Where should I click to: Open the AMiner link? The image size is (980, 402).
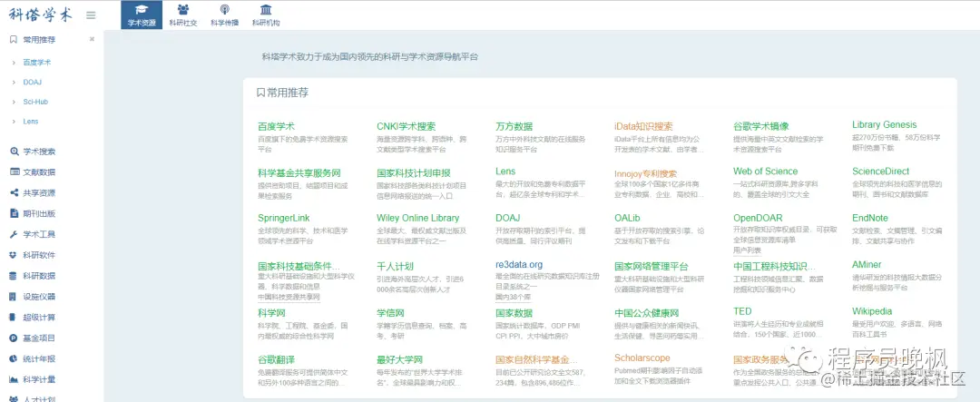[867, 265]
